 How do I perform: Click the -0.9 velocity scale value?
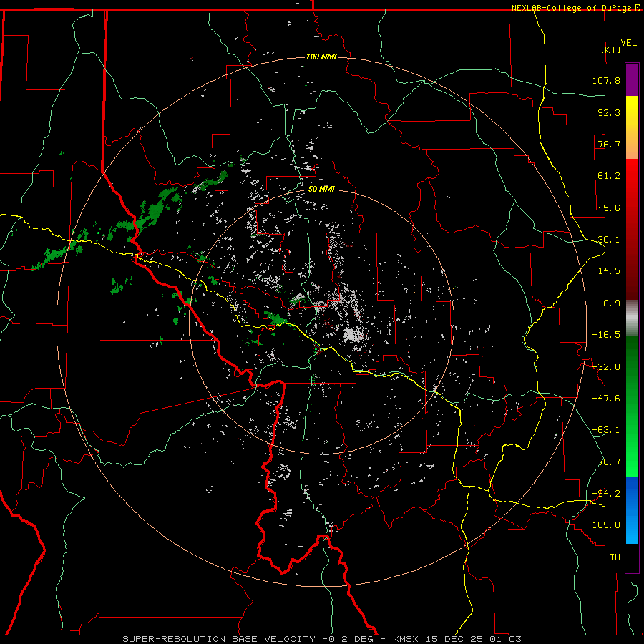coord(609,303)
